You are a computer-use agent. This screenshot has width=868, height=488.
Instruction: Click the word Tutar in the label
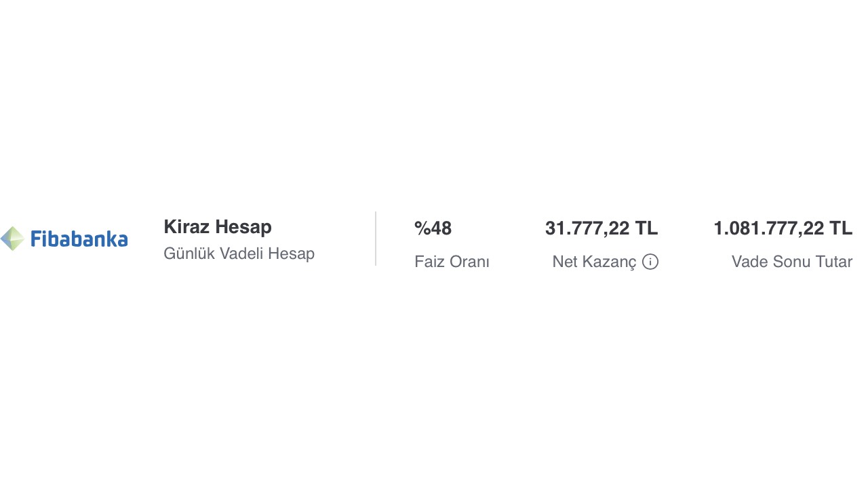click(834, 262)
